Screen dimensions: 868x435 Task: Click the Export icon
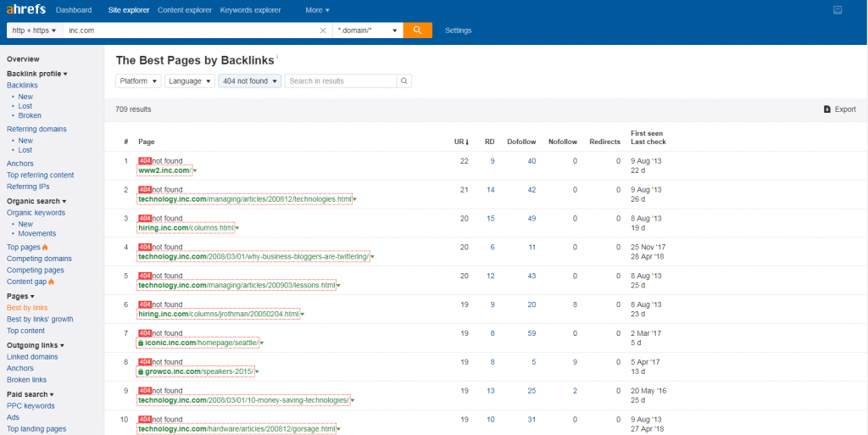827,109
